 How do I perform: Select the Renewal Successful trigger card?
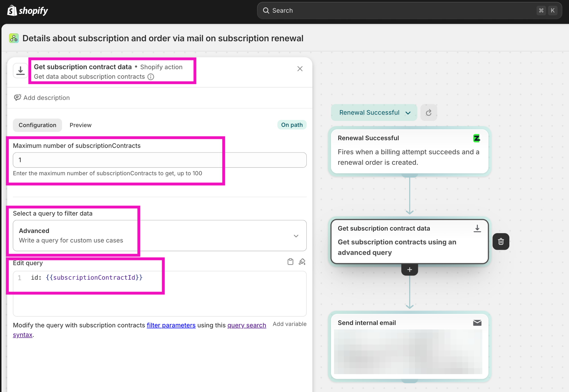pyautogui.click(x=409, y=151)
